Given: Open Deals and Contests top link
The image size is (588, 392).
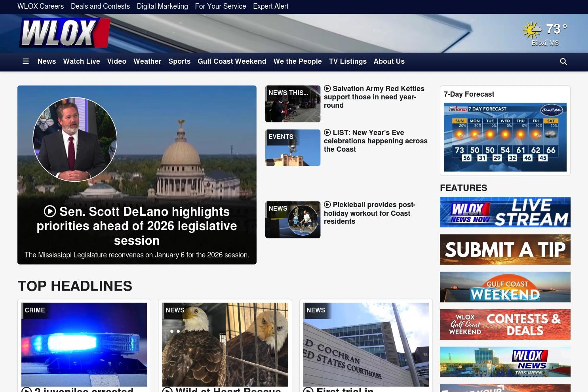Looking at the screenshot, I should [100, 6].
